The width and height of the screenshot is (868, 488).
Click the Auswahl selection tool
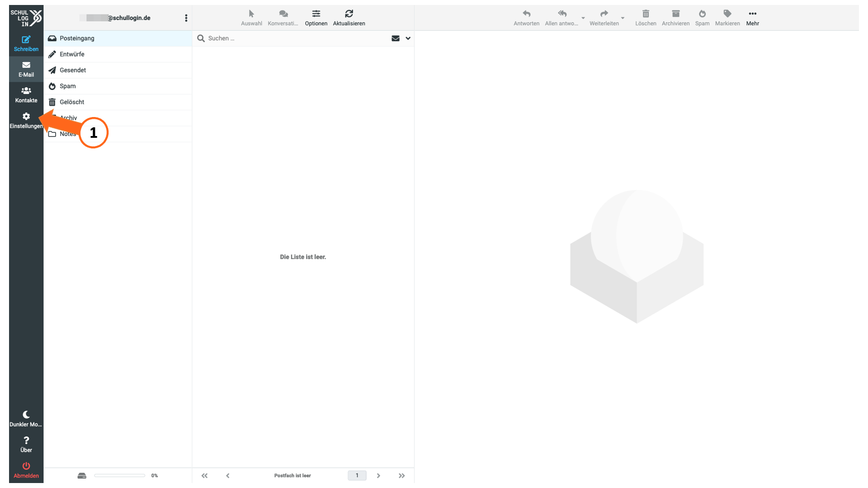(251, 18)
